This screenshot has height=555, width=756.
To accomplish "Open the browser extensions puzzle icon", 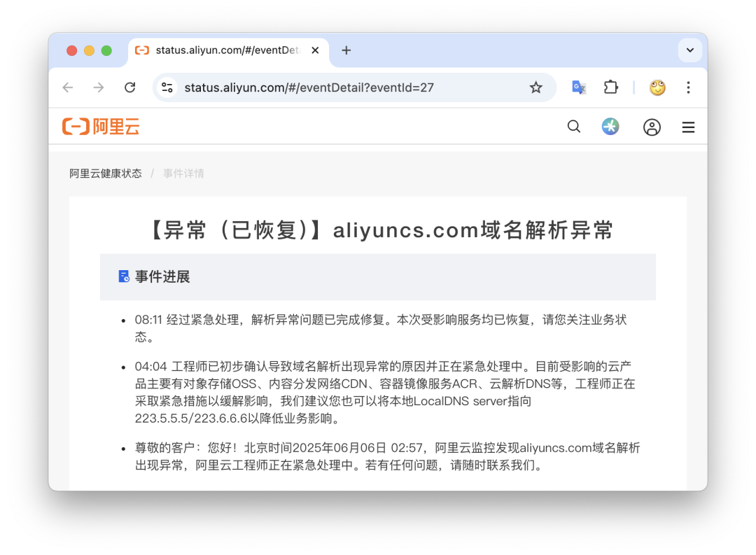I will tap(610, 87).
